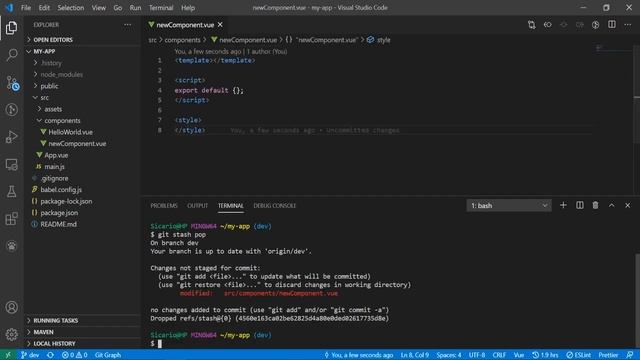640x360 pixels.
Task: Close the newComponent.vue tab
Action: (x=220, y=25)
